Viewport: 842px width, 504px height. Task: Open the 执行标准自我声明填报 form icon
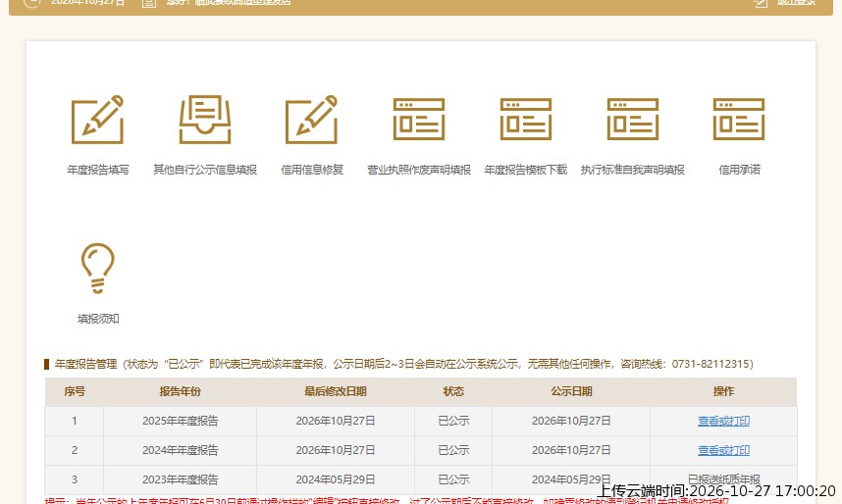(633, 120)
